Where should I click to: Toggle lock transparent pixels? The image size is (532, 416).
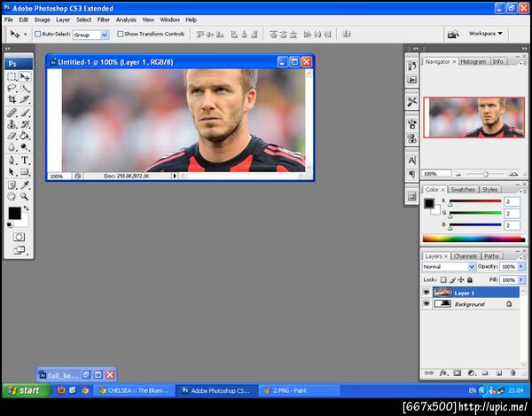tap(443, 279)
